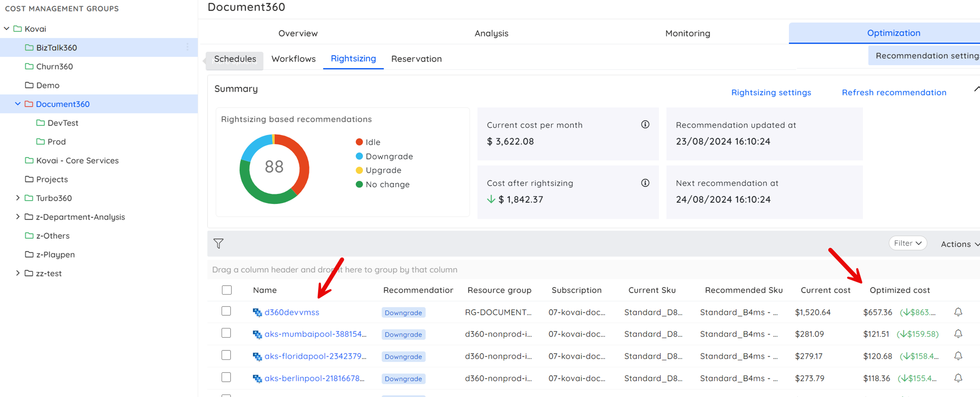Open the Filter dropdown

908,243
